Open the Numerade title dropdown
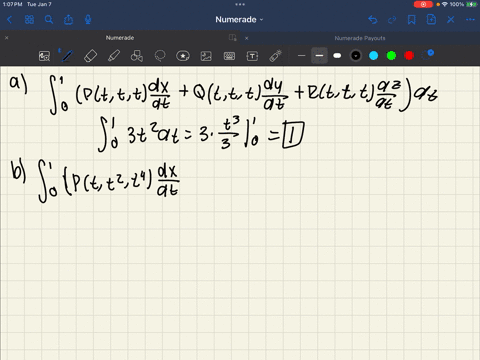 click(x=239, y=20)
